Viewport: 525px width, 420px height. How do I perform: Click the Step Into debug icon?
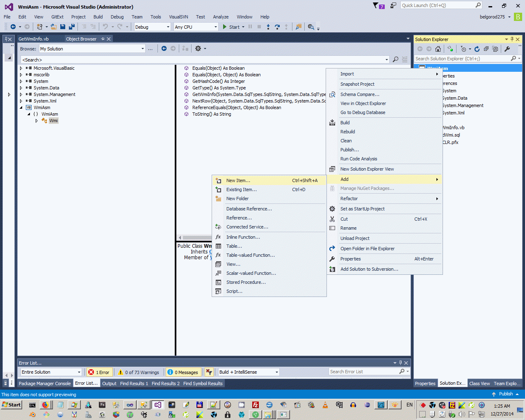(x=268, y=27)
